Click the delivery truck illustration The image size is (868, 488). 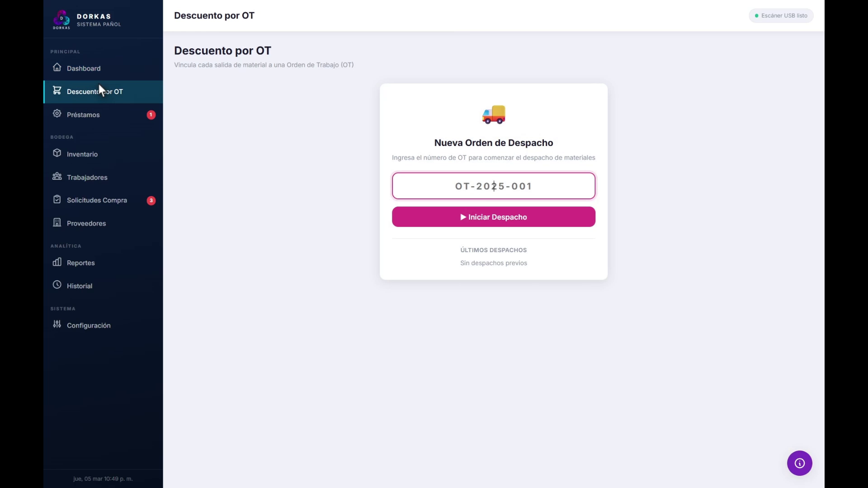[x=493, y=115]
